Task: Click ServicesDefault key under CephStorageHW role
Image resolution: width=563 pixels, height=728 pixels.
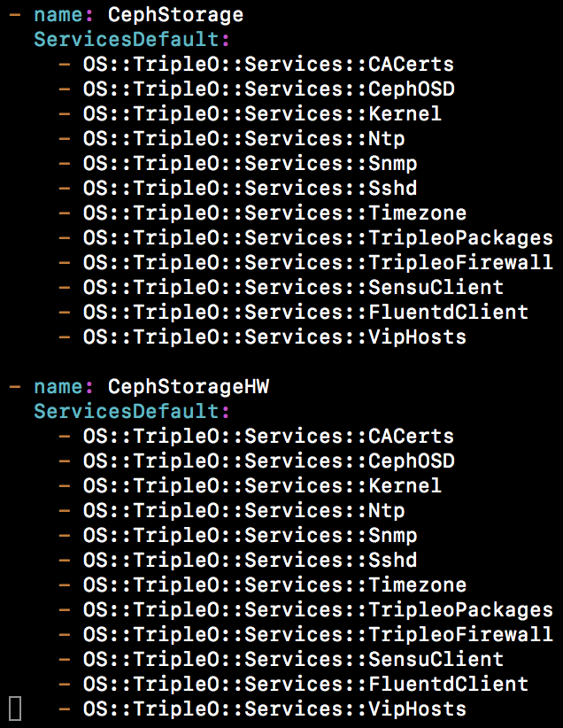Action: tap(131, 412)
